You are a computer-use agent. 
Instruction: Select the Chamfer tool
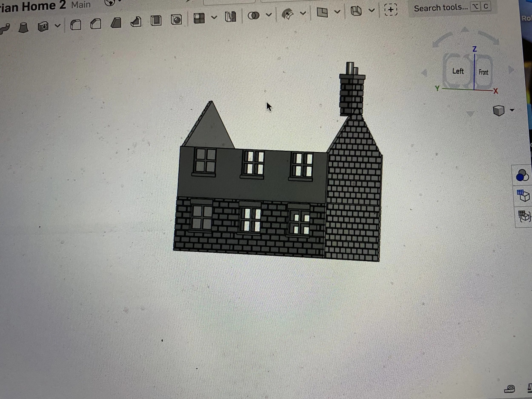[96, 24]
